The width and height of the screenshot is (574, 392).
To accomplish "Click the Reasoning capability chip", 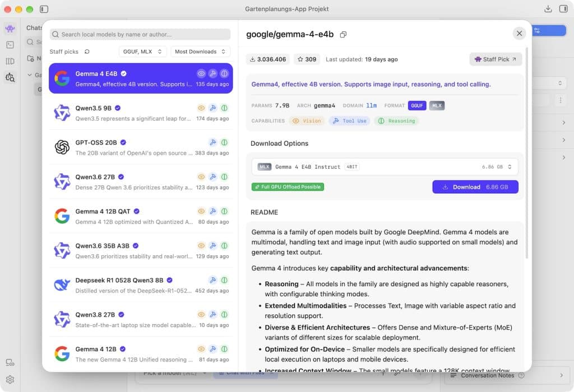I will [x=396, y=121].
